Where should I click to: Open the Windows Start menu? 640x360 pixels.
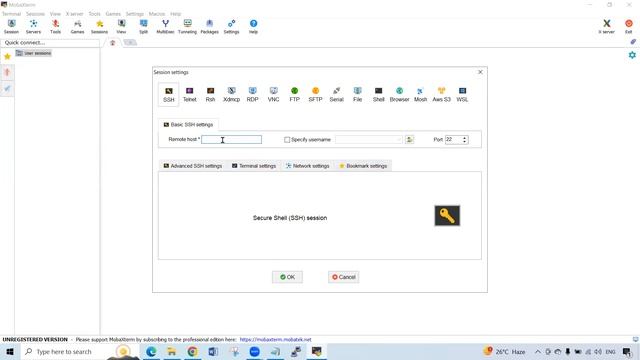[10, 351]
